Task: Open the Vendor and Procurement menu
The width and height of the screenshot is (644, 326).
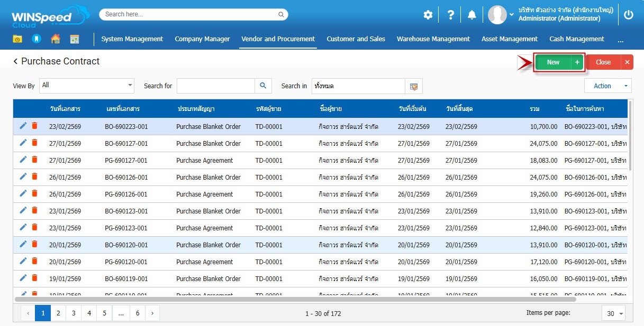Action: tap(278, 39)
